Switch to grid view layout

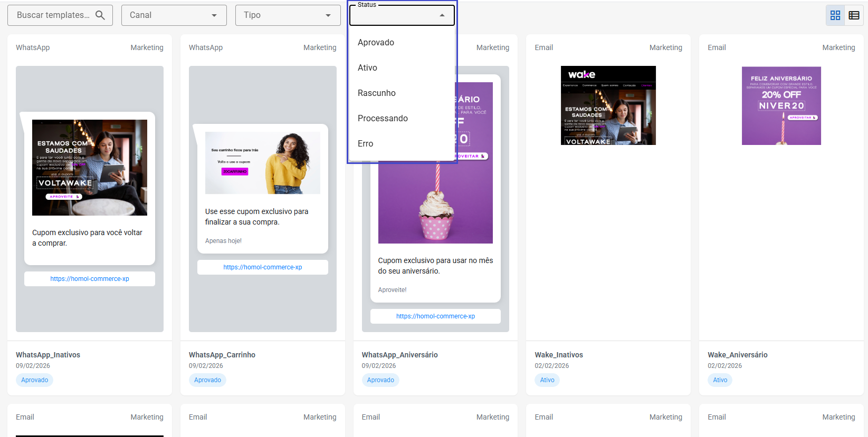pyautogui.click(x=835, y=15)
